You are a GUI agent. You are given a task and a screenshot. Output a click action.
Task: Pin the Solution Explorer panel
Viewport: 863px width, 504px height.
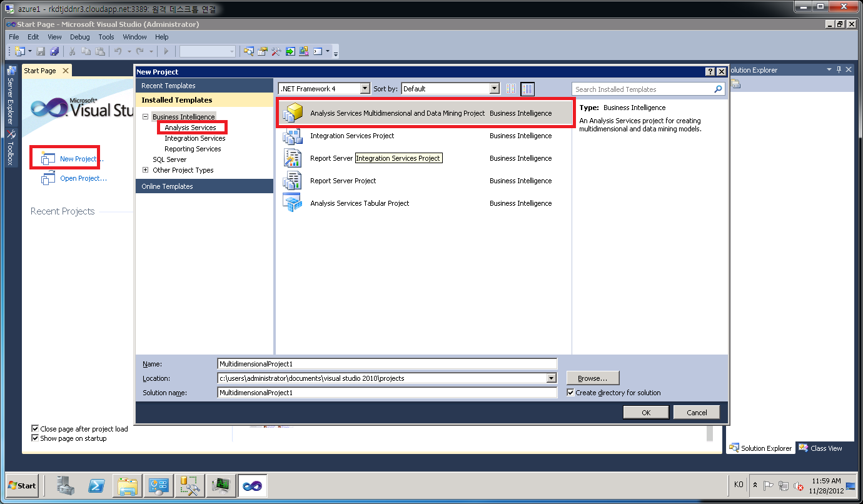[x=839, y=69]
